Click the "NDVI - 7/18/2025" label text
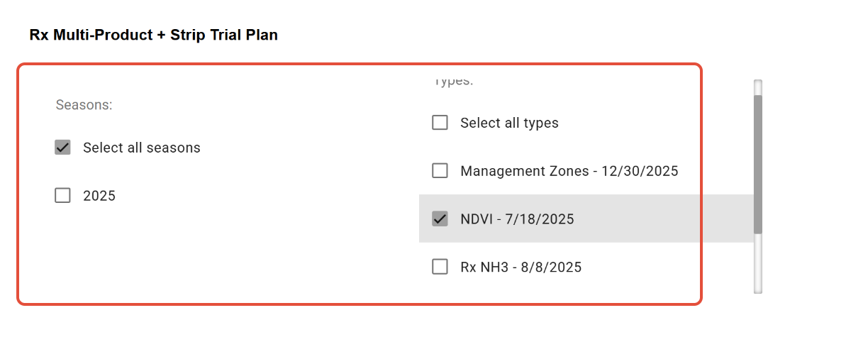The height and width of the screenshot is (342, 868). click(517, 219)
